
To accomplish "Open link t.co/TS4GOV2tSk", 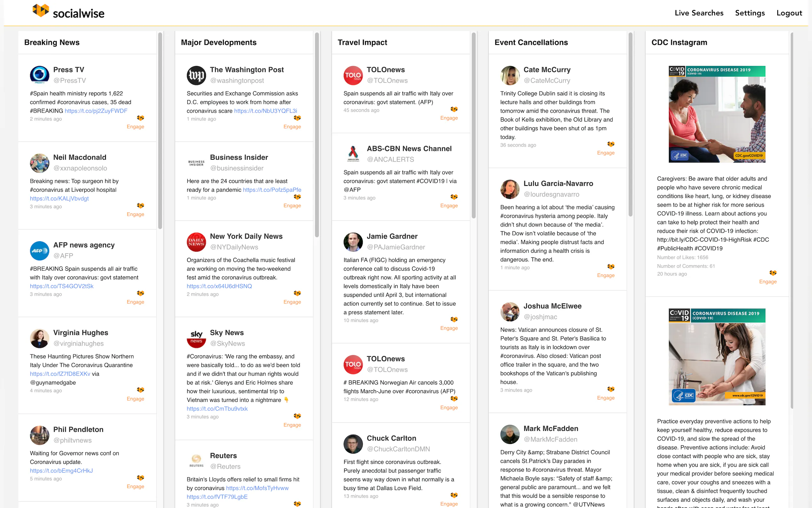I will coord(61,286).
